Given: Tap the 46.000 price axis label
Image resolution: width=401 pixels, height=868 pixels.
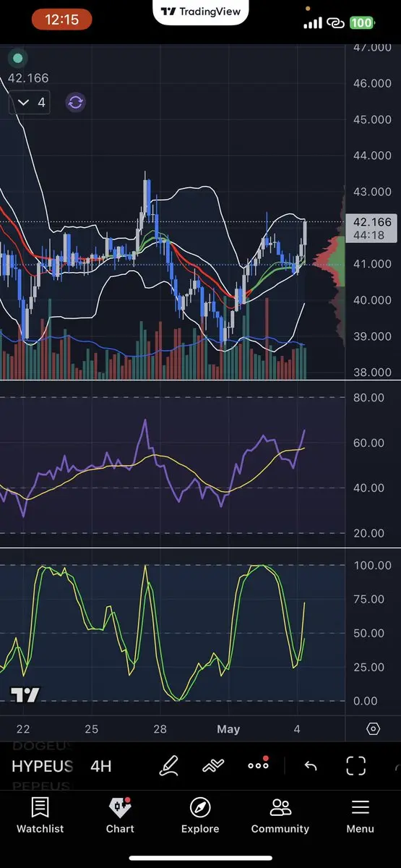Looking at the screenshot, I should 373,83.
